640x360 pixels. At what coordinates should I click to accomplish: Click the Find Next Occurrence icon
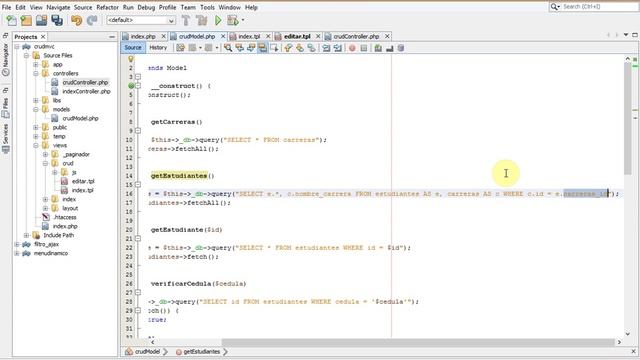(251, 48)
